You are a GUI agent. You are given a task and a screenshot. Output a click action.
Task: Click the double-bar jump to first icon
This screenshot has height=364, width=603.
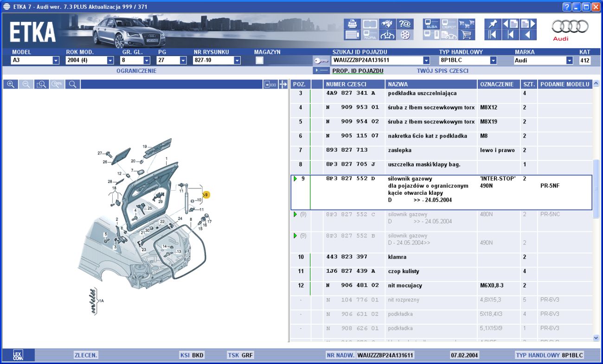point(493,35)
